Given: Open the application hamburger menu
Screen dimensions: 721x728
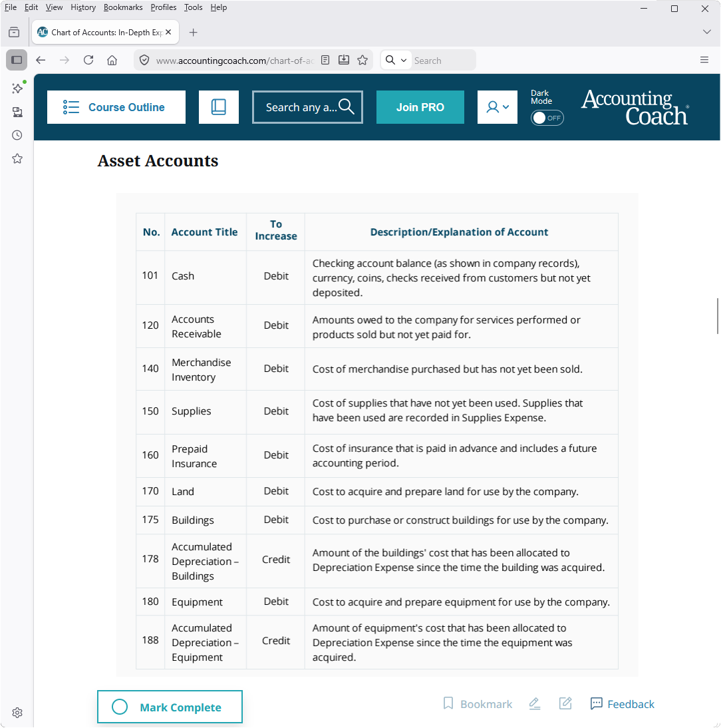Looking at the screenshot, I should pyautogui.click(x=704, y=60).
